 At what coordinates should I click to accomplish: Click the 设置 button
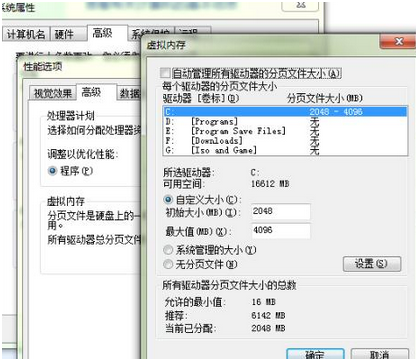pos(372,264)
